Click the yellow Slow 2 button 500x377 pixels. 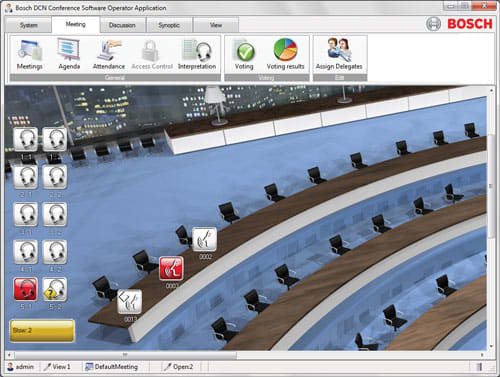(x=42, y=331)
